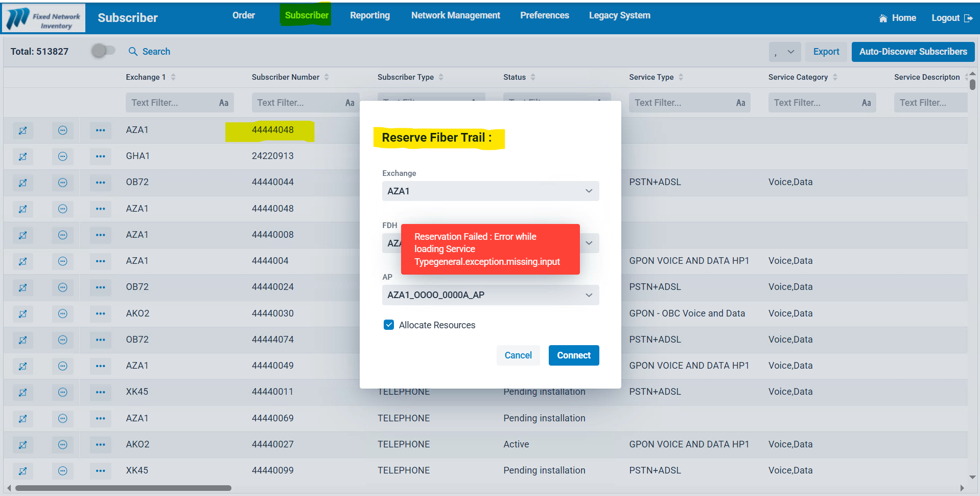
Task: Click the horizontal scrollbar at the bottom
Action: pos(123,488)
